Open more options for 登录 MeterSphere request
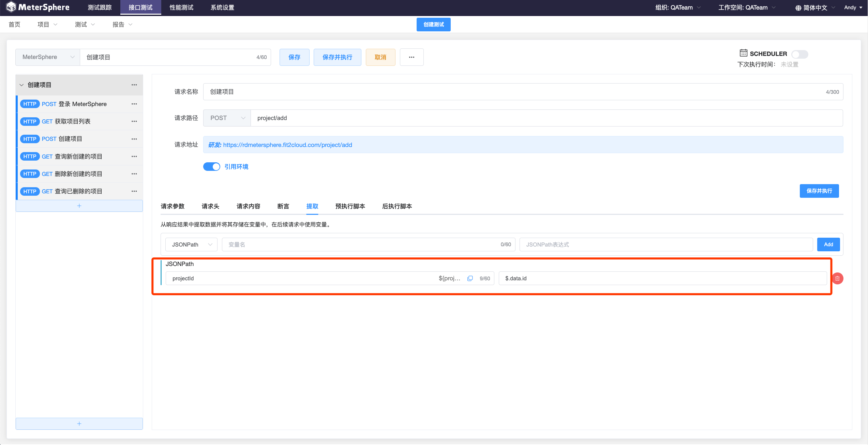 click(134, 104)
